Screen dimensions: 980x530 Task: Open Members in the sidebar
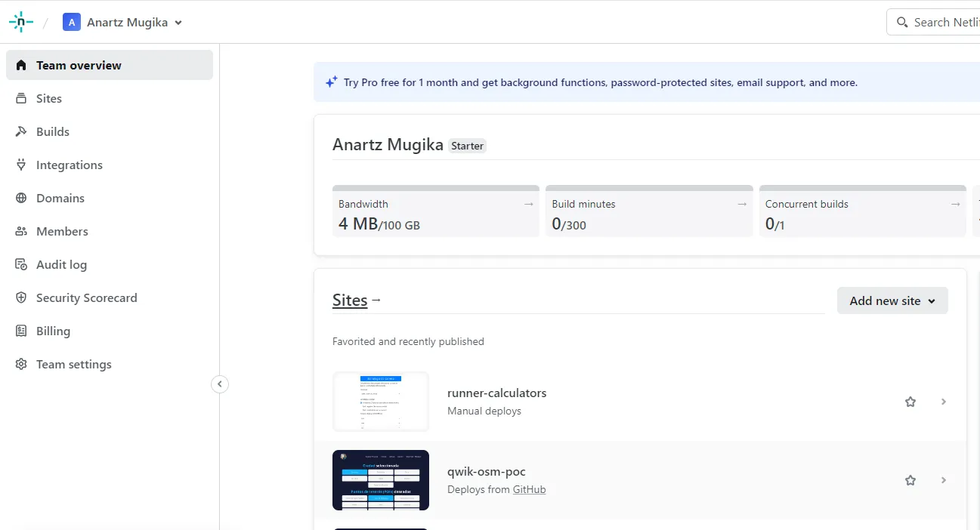pos(110,231)
